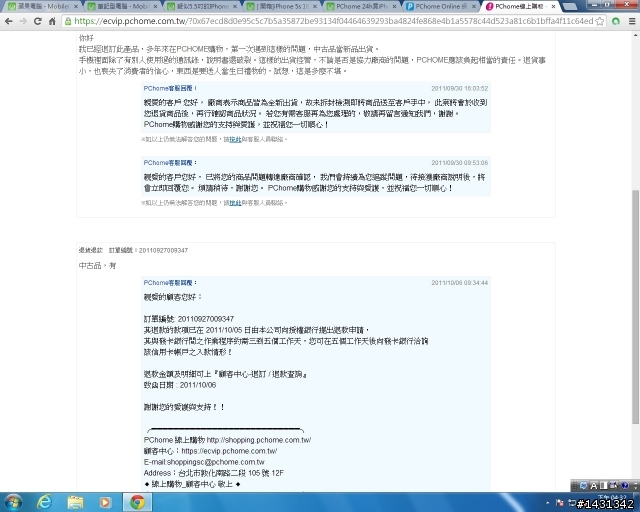Click the 致函日期 : 2011/10/06 line
640x512 pixels.
click(180, 385)
